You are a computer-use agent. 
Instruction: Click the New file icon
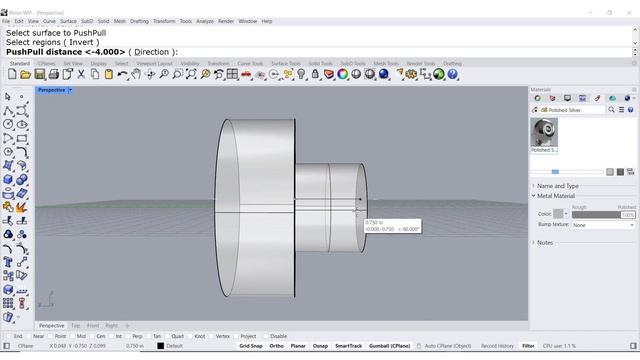click(12, 74)
